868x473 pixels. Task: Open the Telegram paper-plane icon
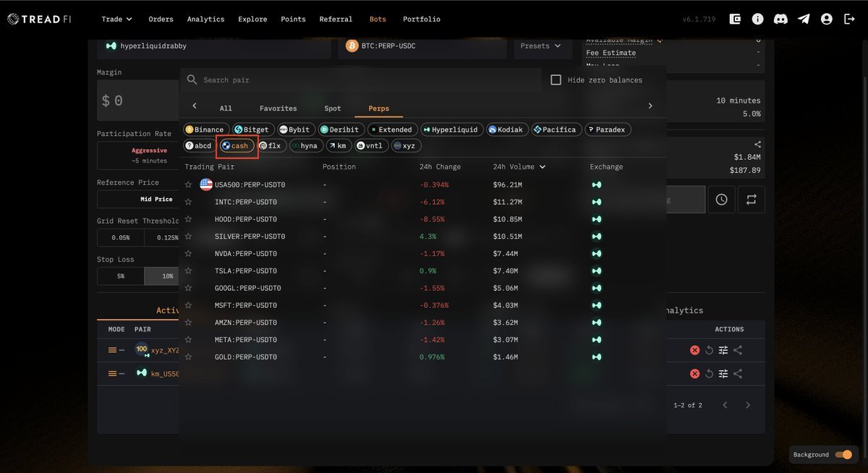[804, 20]
